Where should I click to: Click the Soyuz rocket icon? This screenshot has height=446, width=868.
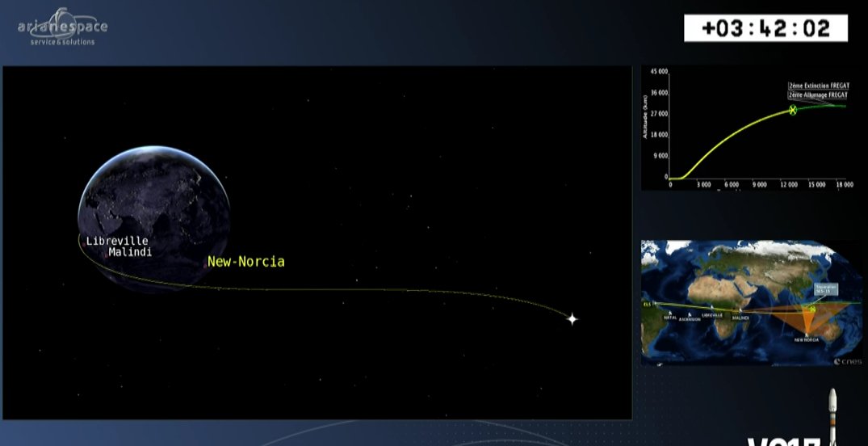tap(833, 416)
